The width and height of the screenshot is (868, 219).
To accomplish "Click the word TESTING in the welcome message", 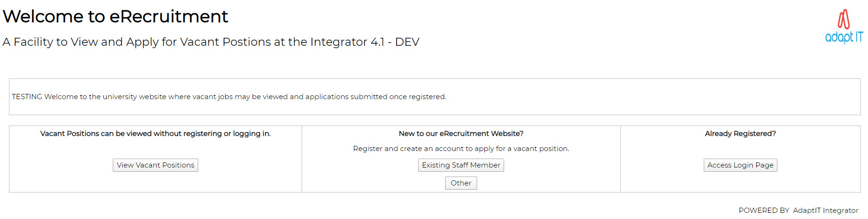I will tap(27, 97).
